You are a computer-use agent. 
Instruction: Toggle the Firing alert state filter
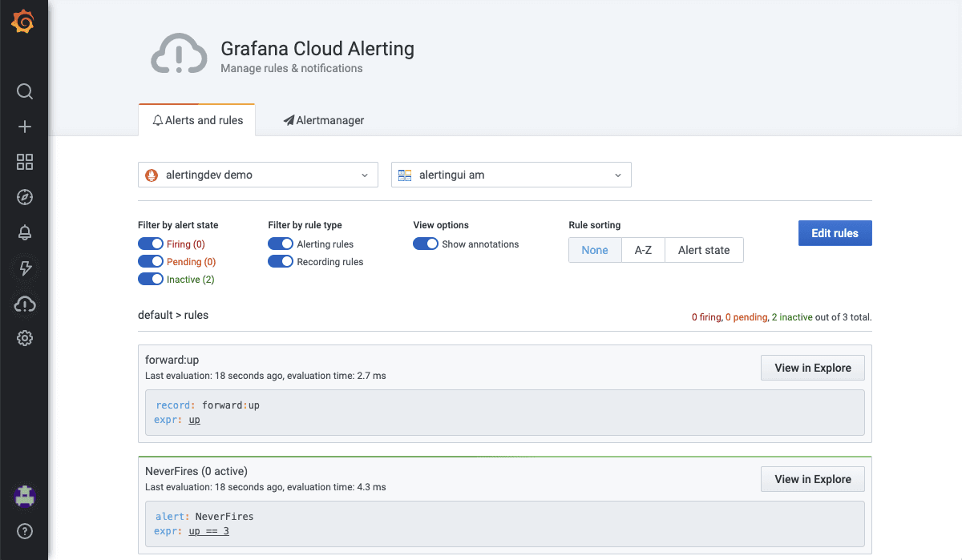pos(151,244)
